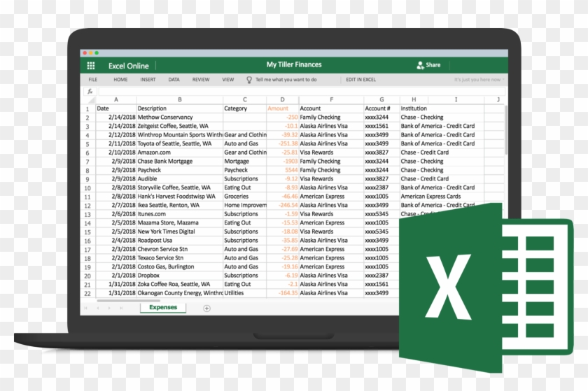
Task: Click Methow Conservancy cell
Action: 180,118
